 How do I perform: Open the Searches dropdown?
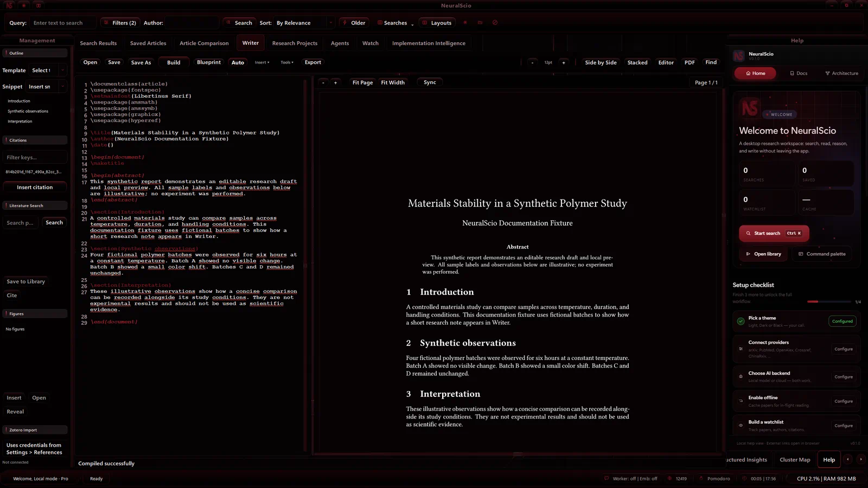(395, 23)
